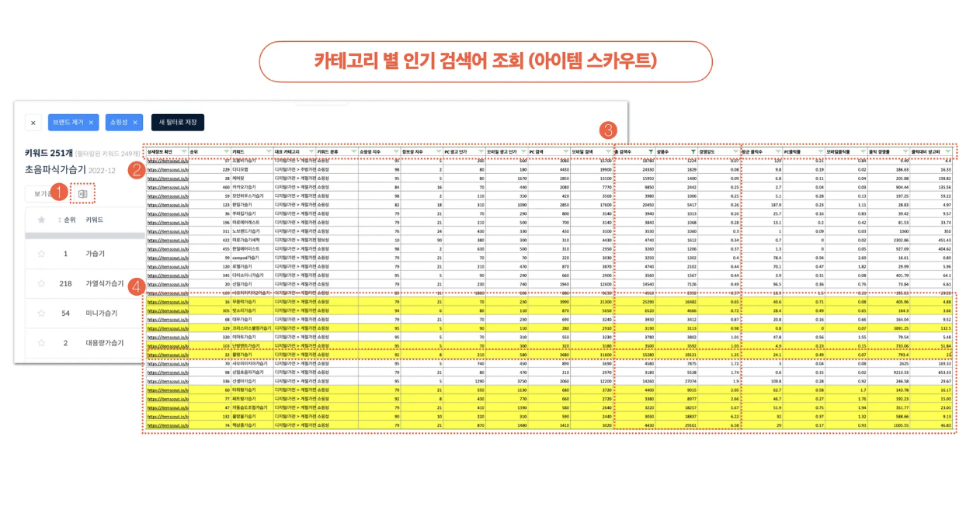
Task: Open the spreadsheet 키워드 column filter dropdown
Action: pos(269,151)
